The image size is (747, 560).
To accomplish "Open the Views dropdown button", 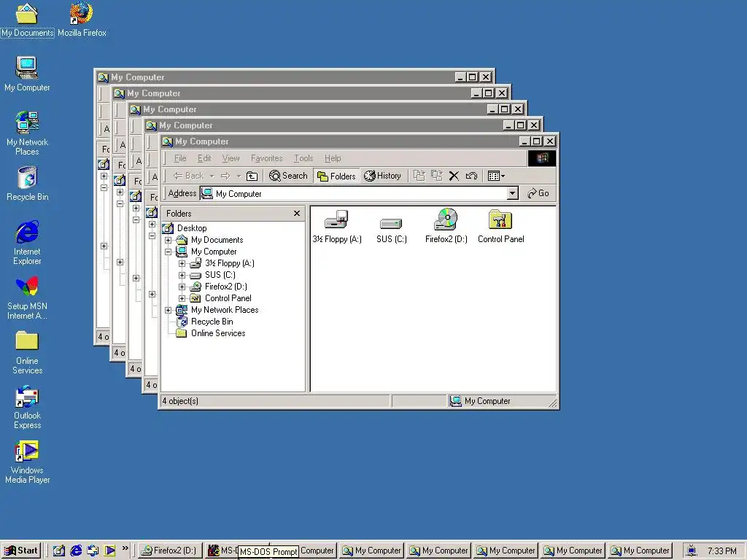I will 496,176.
